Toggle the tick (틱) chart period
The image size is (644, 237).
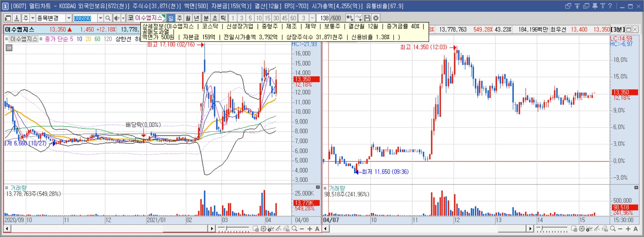[223, 18]
